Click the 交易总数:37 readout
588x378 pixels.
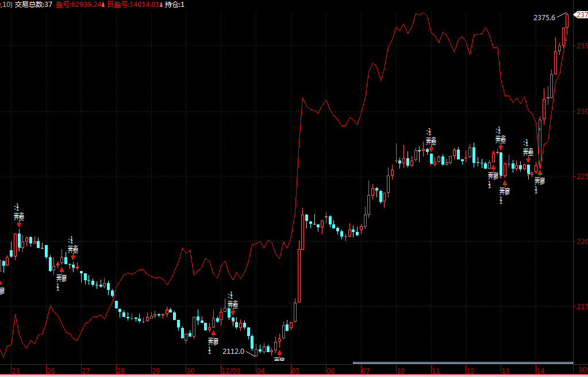[33, 5]
